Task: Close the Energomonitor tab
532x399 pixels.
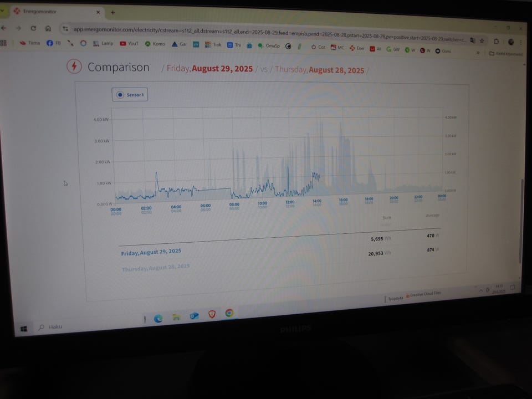Action: point(98,12)
